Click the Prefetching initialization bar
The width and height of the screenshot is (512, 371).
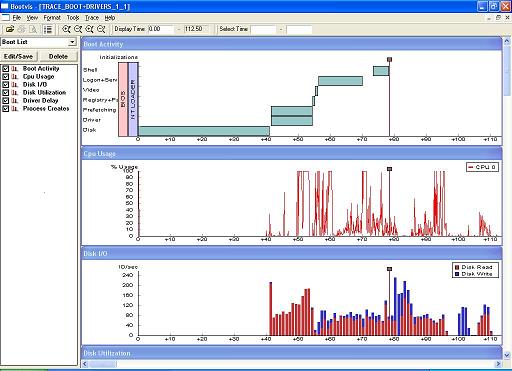292,111
